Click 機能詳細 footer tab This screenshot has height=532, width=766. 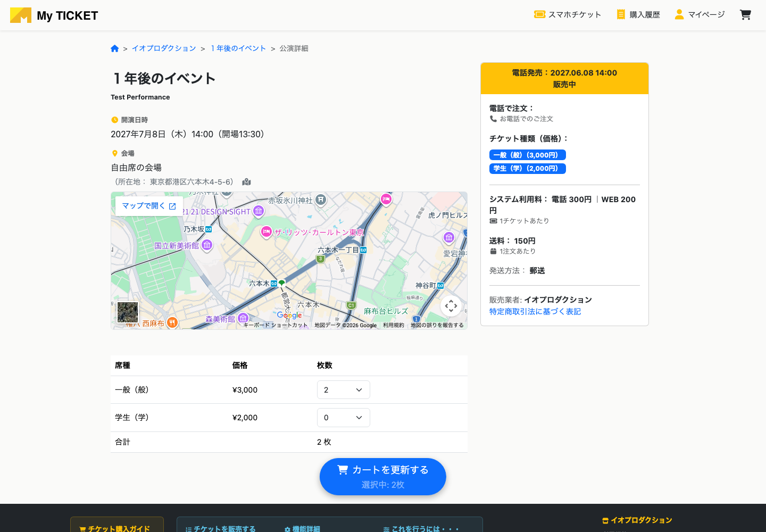coord(302,529)
